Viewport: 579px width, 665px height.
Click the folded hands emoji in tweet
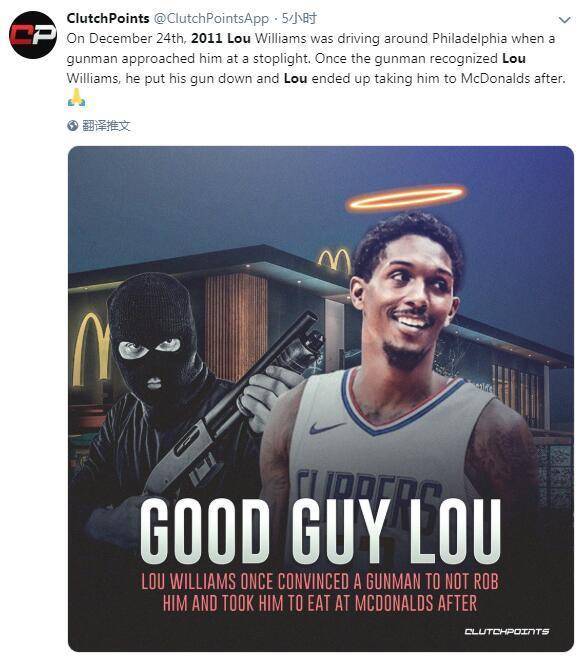[x=76, y=98]
